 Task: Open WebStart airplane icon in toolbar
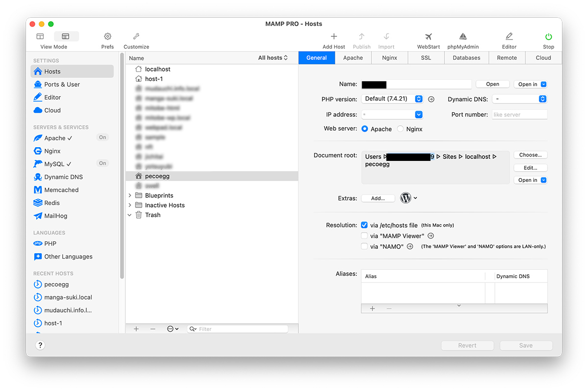pos(428,37)
